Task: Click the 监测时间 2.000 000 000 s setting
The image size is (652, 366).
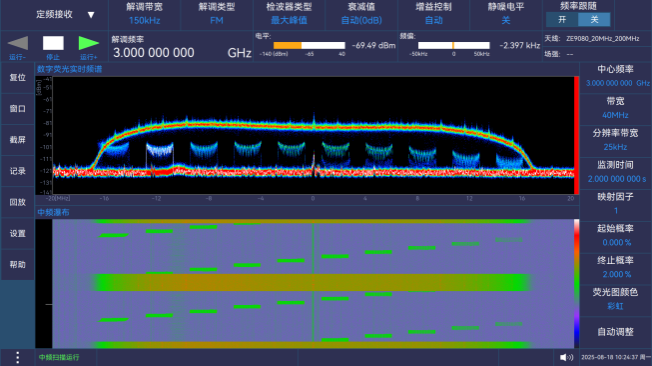Action: pyautogui.click(x=615, y=172)
